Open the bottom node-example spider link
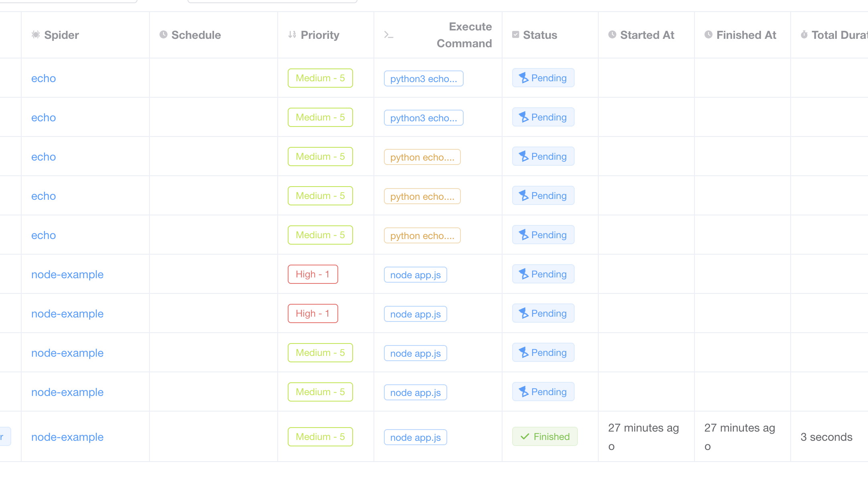The image size is (868, 478). click(67, 437)
